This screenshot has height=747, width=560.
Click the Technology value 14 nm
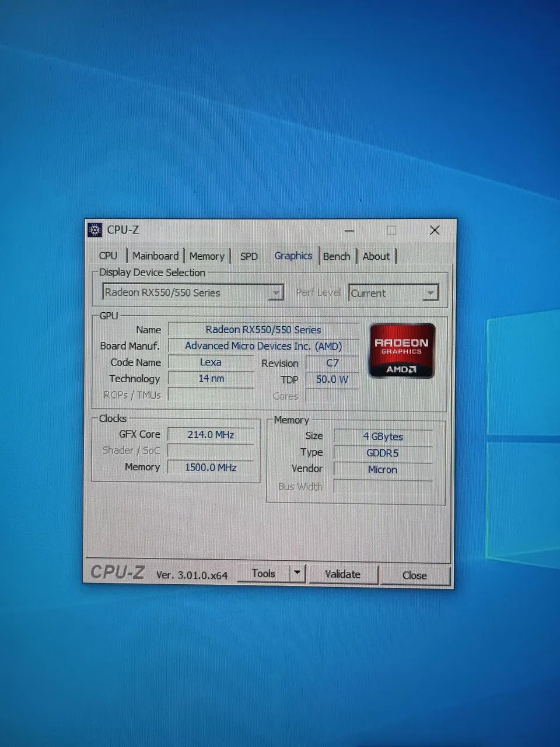point(211,379)
